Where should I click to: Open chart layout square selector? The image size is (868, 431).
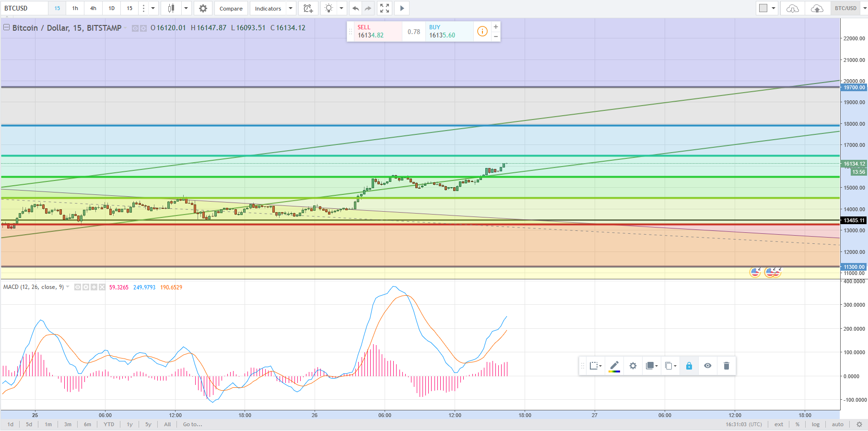click(x=763, y=8)
